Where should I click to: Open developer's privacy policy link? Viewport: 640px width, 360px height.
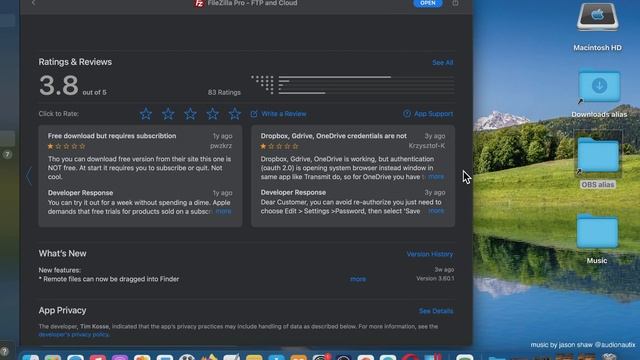tap(74, 335)
